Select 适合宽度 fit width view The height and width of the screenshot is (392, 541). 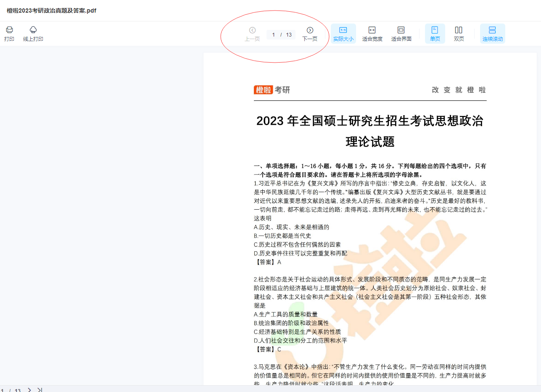point(372,34)
